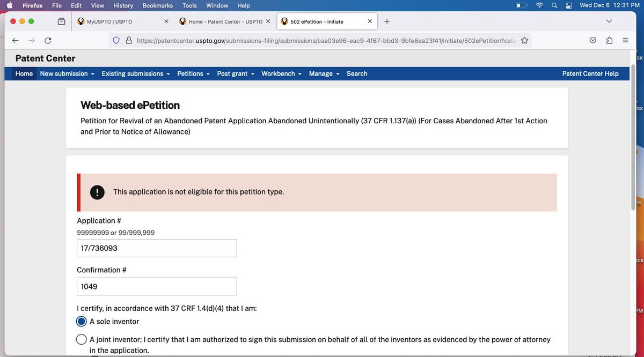This screenshot has width=644, height=357.
Task: Bookmark this page with the star icon
Action: coord(524,40)
